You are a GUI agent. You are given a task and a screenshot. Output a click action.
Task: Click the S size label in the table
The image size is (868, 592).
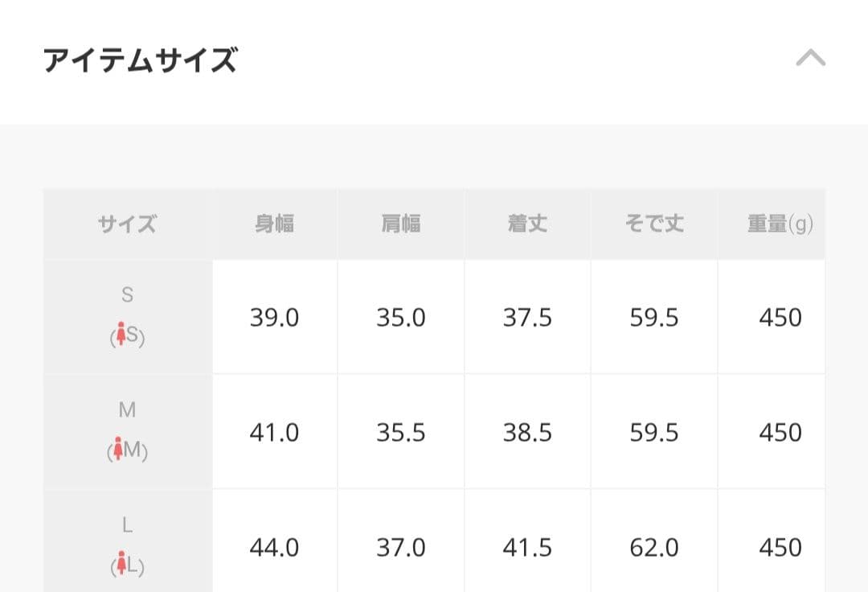click(x=126, y=295)
